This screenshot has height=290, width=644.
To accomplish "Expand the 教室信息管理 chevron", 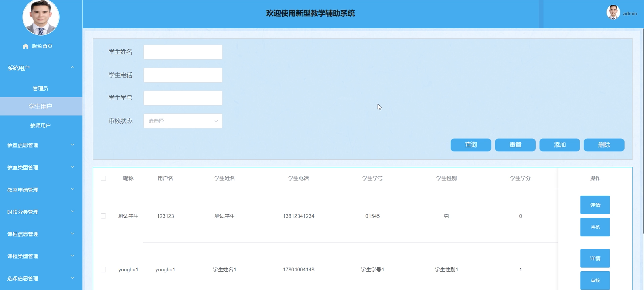I will click(x=72, y=145).
